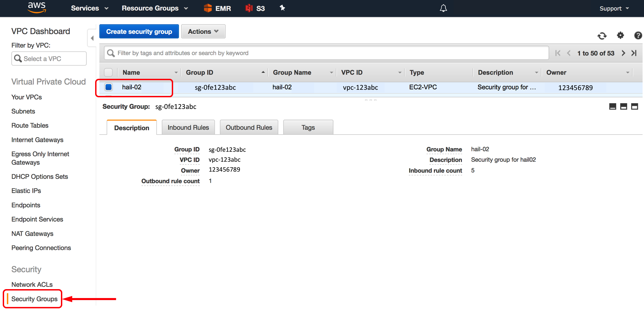Refresh the security groups list

coord(602,36)
